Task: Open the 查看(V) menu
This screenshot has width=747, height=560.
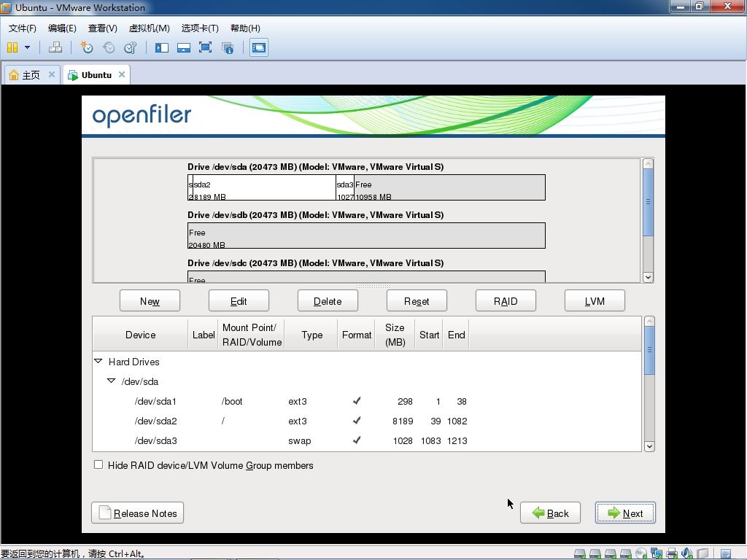Action: point(102,28)
